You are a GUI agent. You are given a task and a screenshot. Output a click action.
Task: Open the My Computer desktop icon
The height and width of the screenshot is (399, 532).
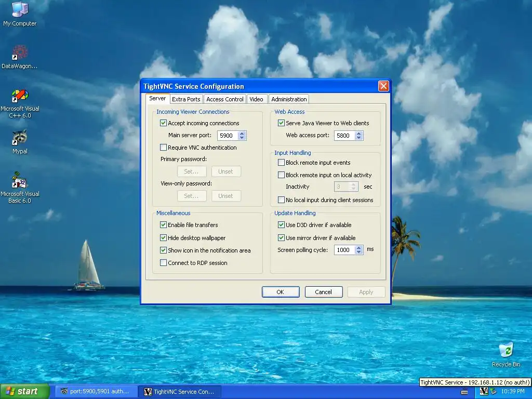pyautogui.click(x=20, y=14)
